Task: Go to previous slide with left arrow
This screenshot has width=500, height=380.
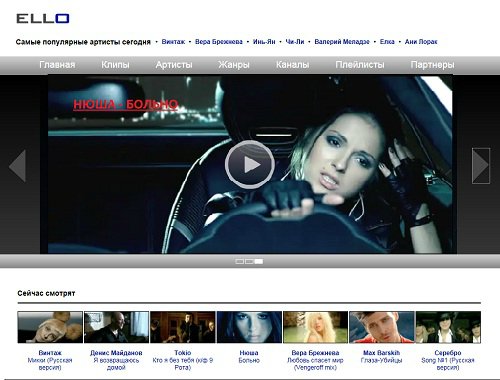Action: (x=18, y=166)
